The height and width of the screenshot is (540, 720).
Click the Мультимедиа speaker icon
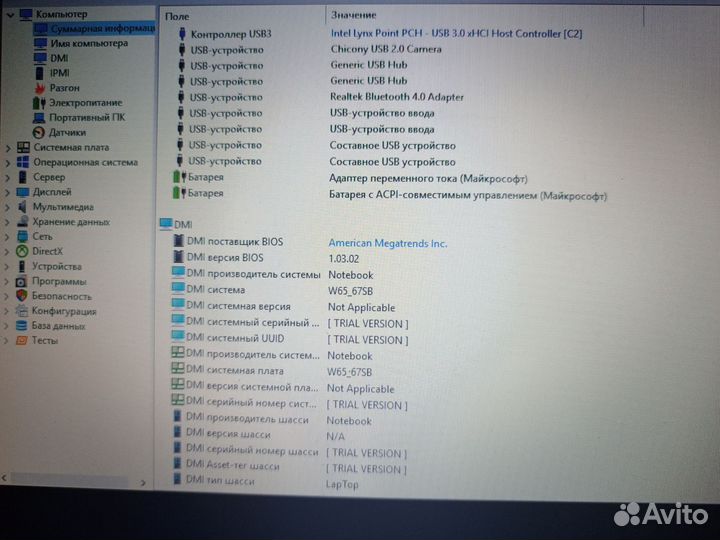point(22,207)
